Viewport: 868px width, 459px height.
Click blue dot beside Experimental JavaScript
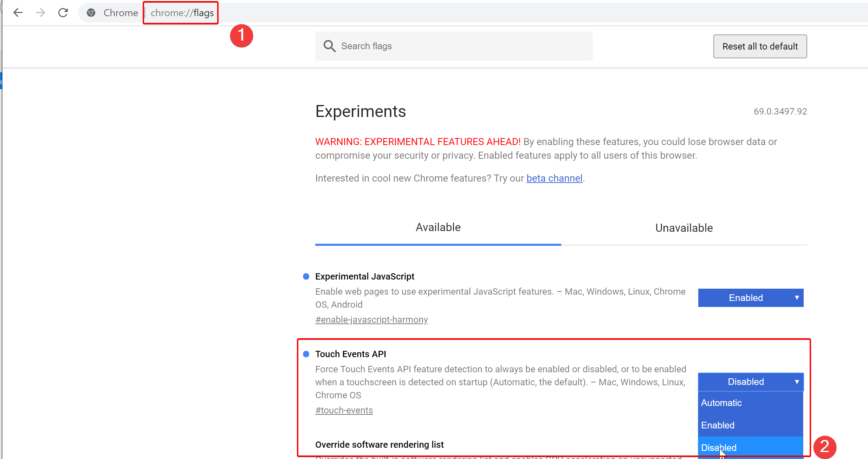[306, 277]
